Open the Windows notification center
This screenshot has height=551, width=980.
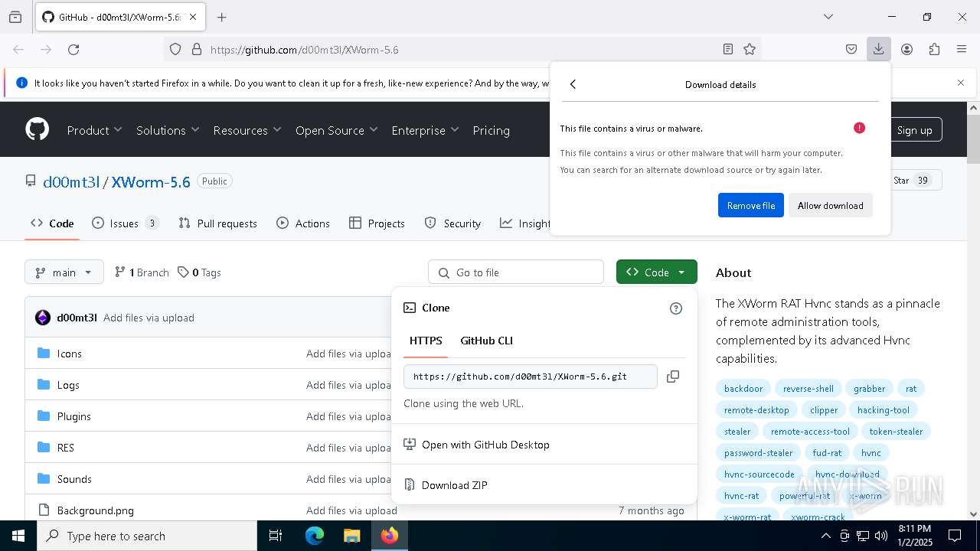(x=955, y=536)
